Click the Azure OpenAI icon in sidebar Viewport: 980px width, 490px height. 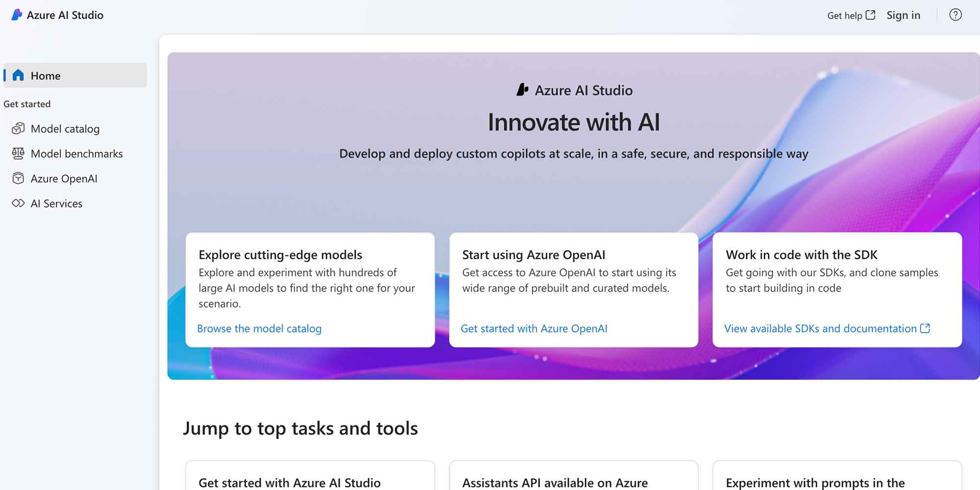(18, 178)
